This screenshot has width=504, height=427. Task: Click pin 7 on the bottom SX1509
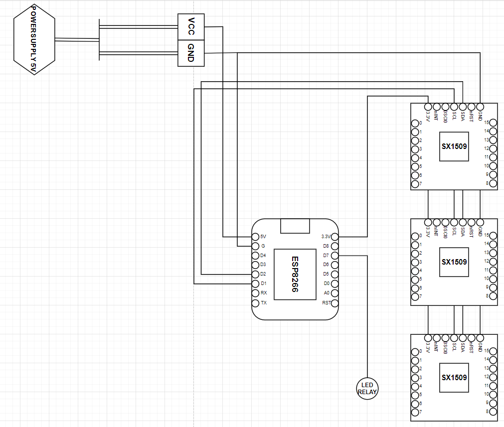tap(415, 412)
